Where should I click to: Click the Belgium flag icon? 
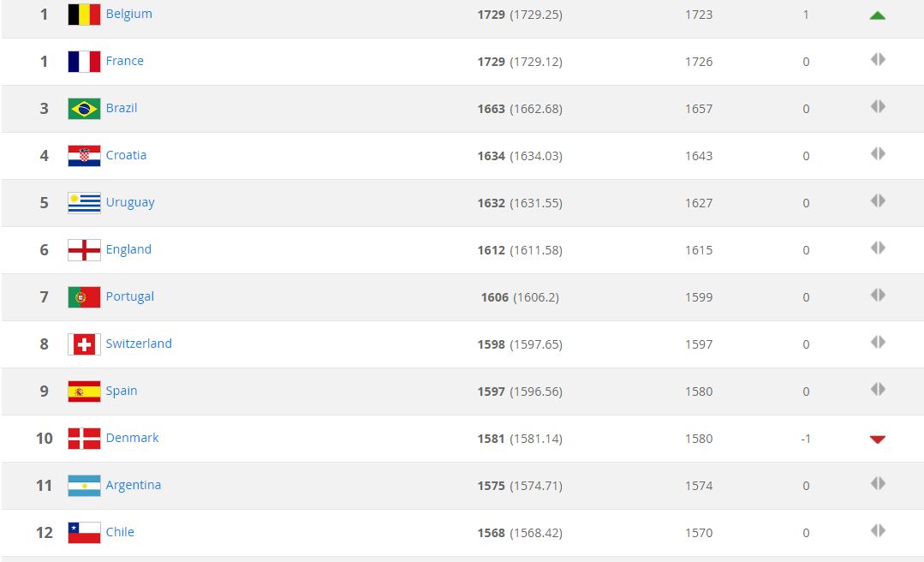tap(84, 15)
